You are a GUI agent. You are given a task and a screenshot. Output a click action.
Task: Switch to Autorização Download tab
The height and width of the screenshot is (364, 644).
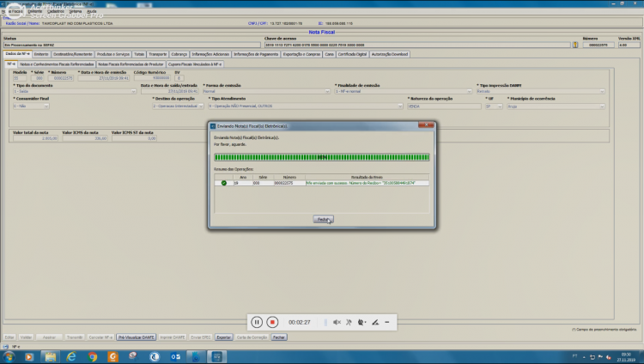[390, 54]
